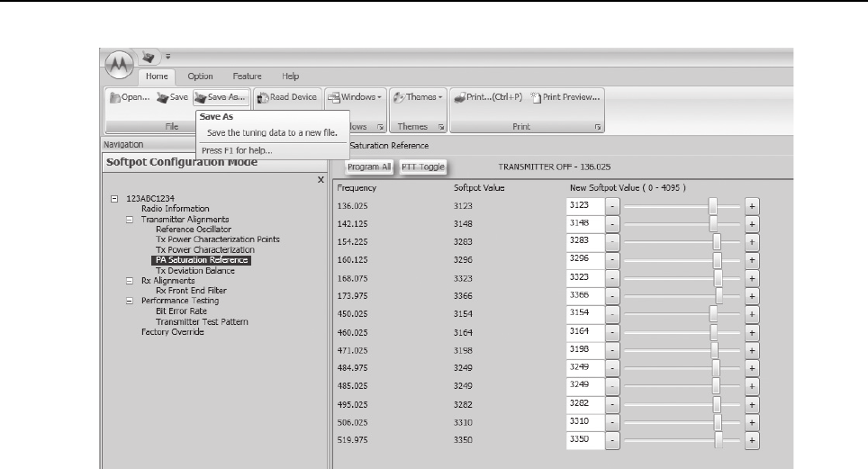Switch to the Home ribbon tab
The width and height of the screenshot is (868, 469).
coord(157,77)
